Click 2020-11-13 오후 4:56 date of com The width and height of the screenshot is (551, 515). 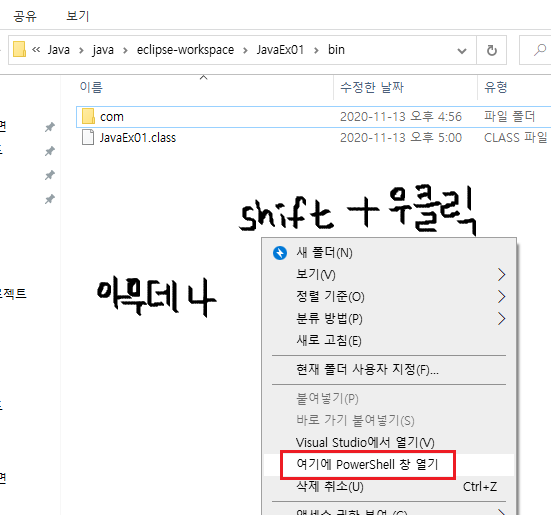click(401, 117)
